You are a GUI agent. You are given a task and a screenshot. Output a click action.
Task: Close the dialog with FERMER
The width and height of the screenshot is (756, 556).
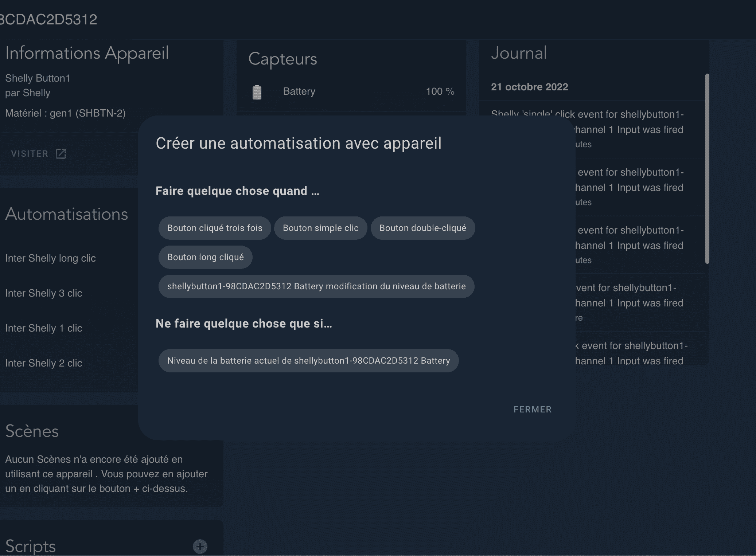coord(533,410)
